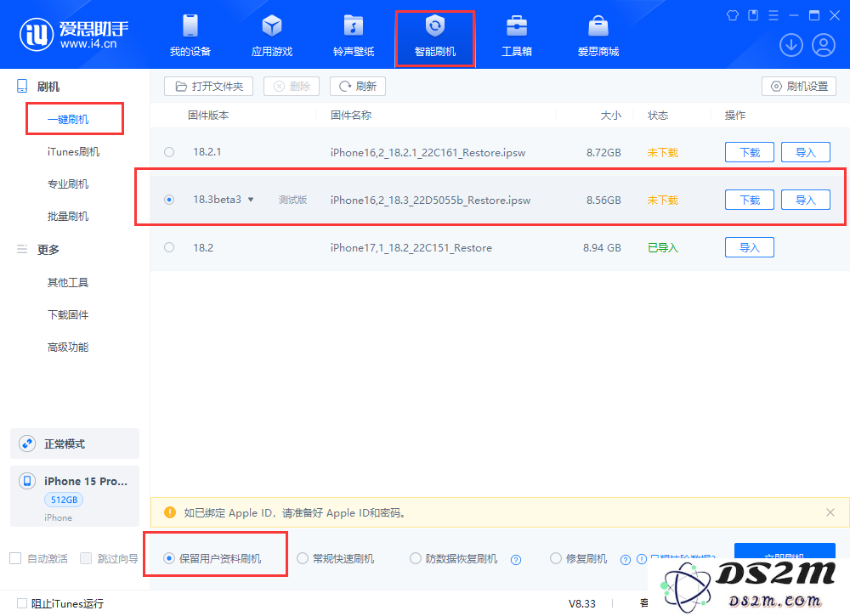Open the 铃声壁纸 section
The height and width of the screenshot is (616, 850).
[354, 37]
